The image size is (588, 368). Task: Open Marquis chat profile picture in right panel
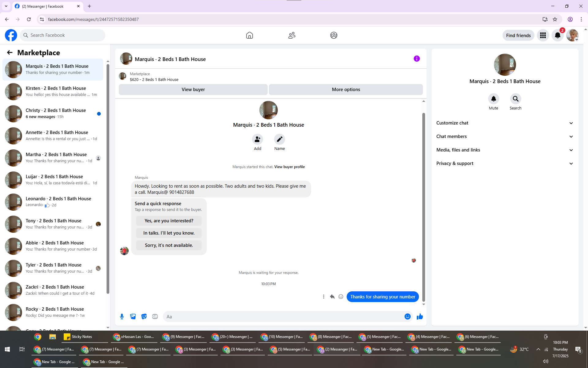tap(505, 65)
